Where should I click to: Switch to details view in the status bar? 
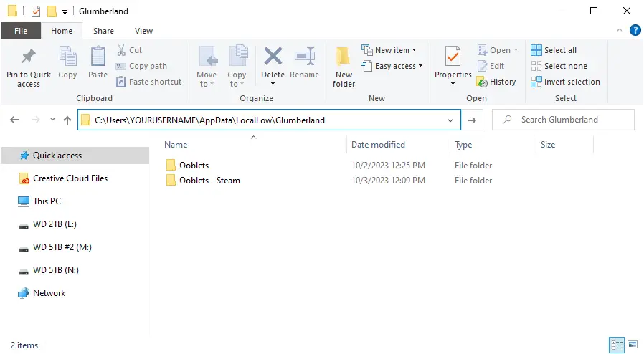617,345
